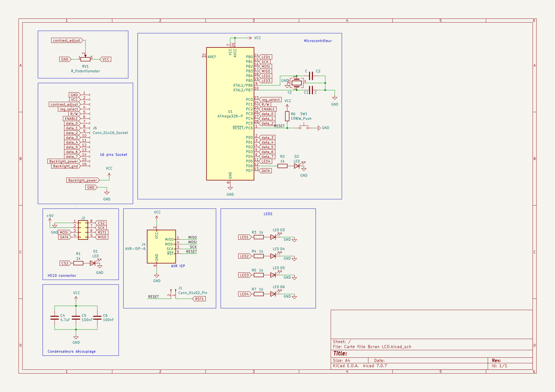This screenshot has width=555, height=392.
Task: Click the Backlight_power label on pin 15
Action: pyautogui.click(x=64, y=161)
